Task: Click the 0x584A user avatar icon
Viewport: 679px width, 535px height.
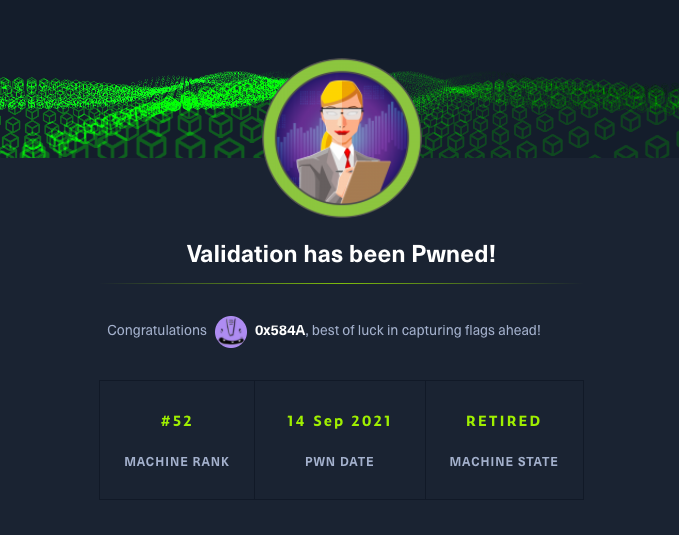Action: [x=231, y=331]
